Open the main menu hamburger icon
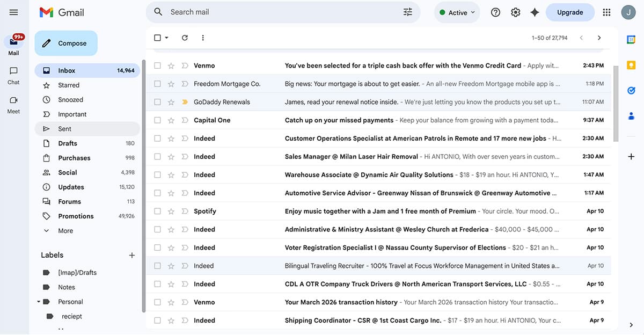The image size is (644, 335). pos(13,12)
